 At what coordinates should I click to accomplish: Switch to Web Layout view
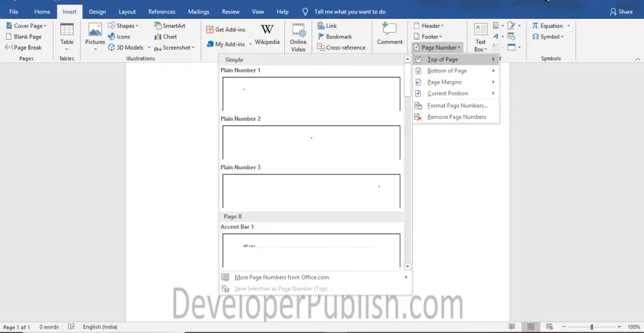(550, 327)
